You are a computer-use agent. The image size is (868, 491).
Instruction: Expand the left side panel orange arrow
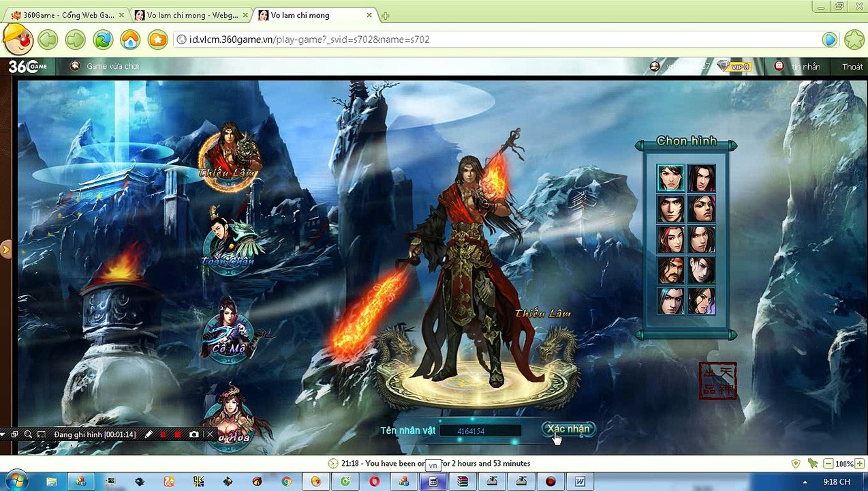[5, 250]
